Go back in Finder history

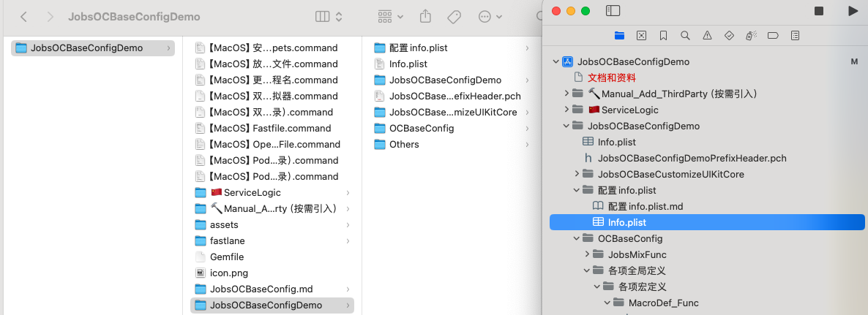pyautogui.click(x=23, y=17)
